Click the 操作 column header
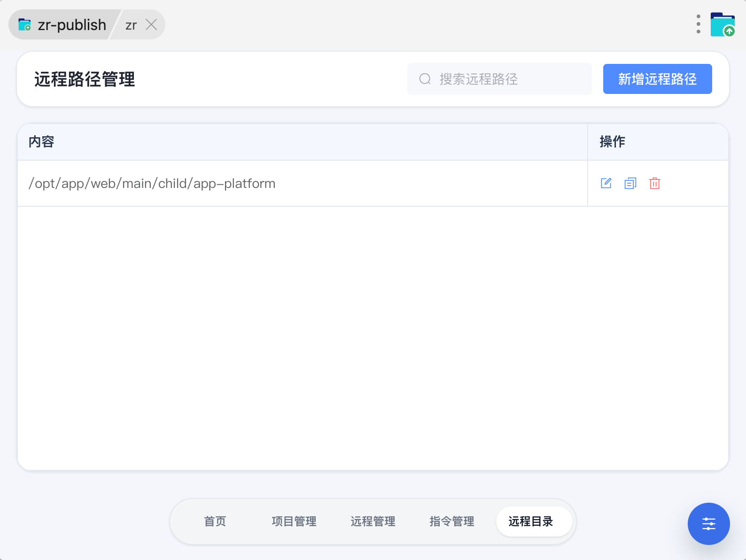746x560 pixels. click(612, 142)
